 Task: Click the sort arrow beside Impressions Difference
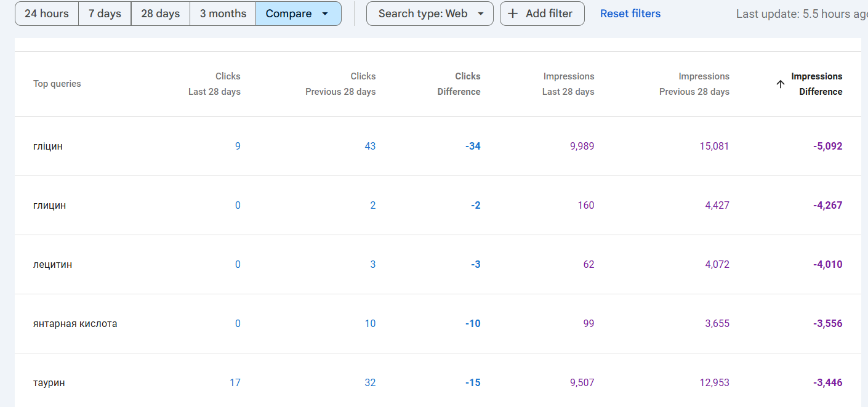click(781, 84)
